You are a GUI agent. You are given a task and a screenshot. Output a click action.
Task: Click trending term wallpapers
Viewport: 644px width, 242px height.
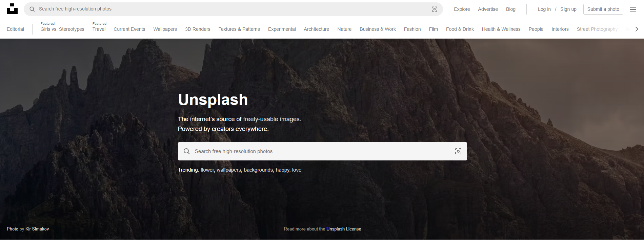(229, 170)
